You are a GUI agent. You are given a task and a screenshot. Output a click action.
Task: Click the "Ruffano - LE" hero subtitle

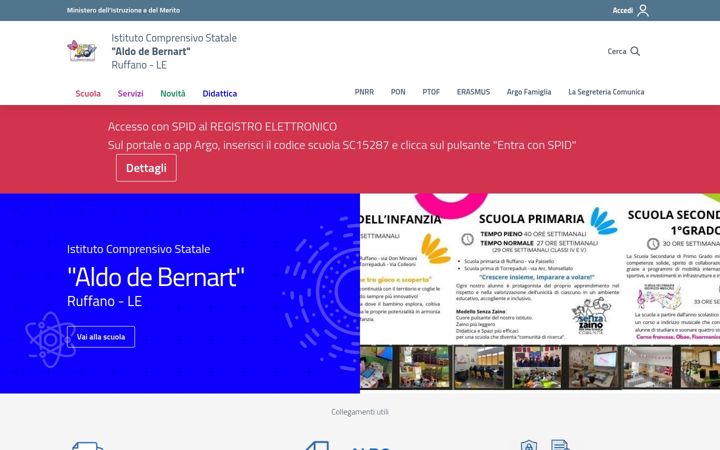[x=104, y=301]
